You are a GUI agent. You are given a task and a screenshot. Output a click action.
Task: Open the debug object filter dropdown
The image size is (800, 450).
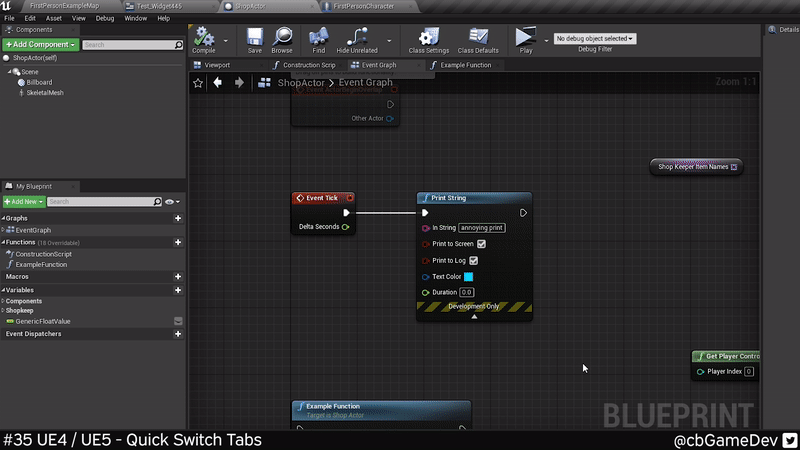pyautogui.click(x=594, y=39)
